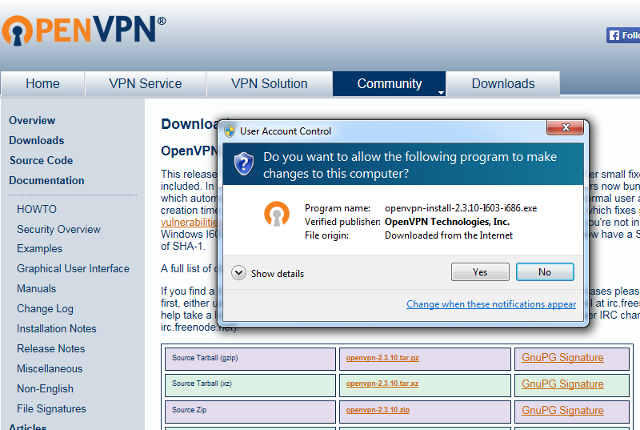Open Installation Notes sidebar link
Viewport: 640px width, 430px height.
coord(56,328)
